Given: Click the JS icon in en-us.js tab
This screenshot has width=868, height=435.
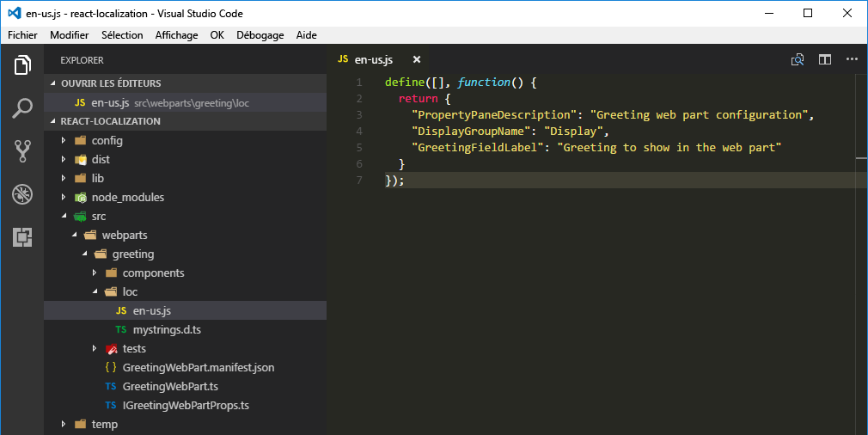Looking at the screenshot, I should [x=343, y=59].
